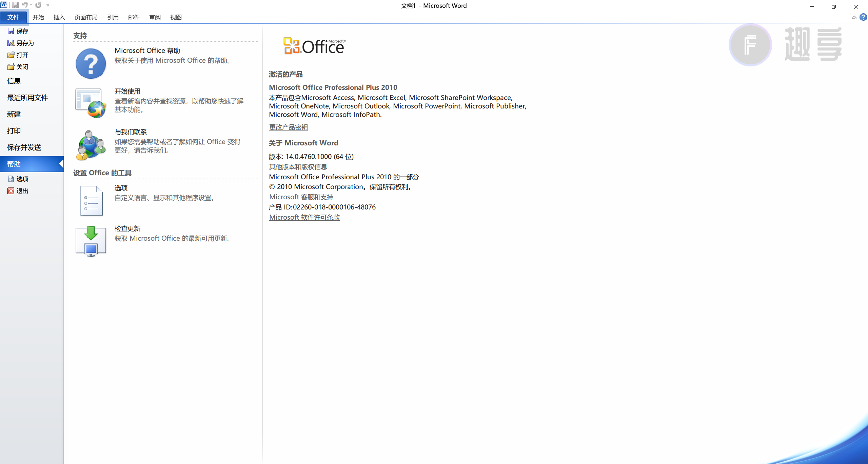
Task: Minimize the Word window
Action: click(811, 6)
